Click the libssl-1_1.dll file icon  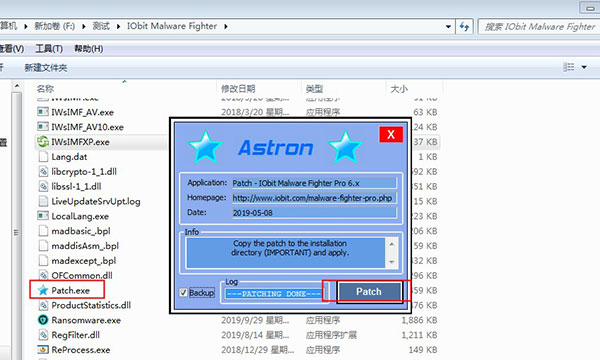(43, 186)
